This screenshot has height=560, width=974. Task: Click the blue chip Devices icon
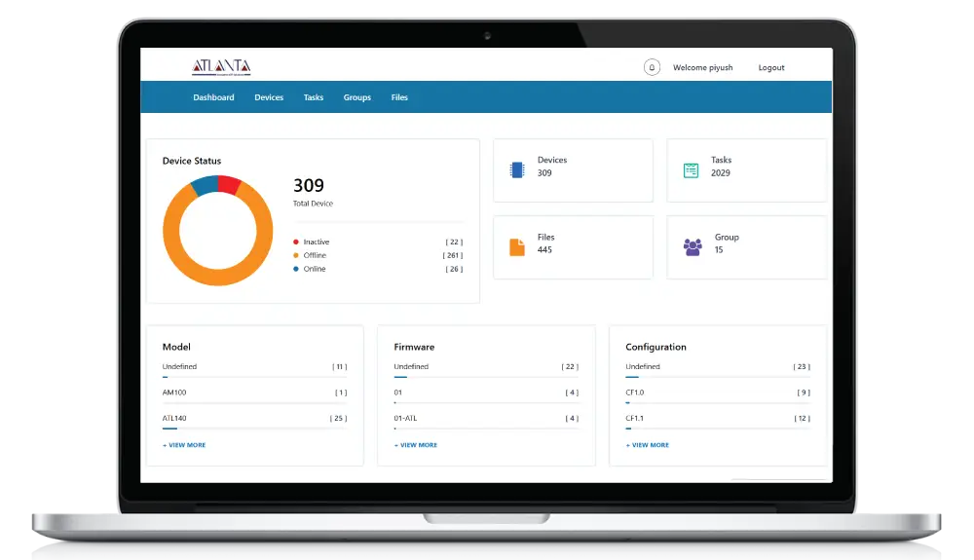[x=517, y=169]
